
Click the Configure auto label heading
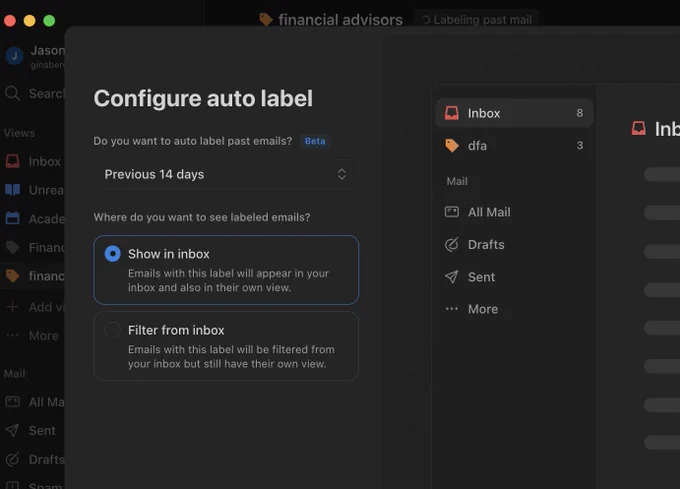tap(203, 98)
